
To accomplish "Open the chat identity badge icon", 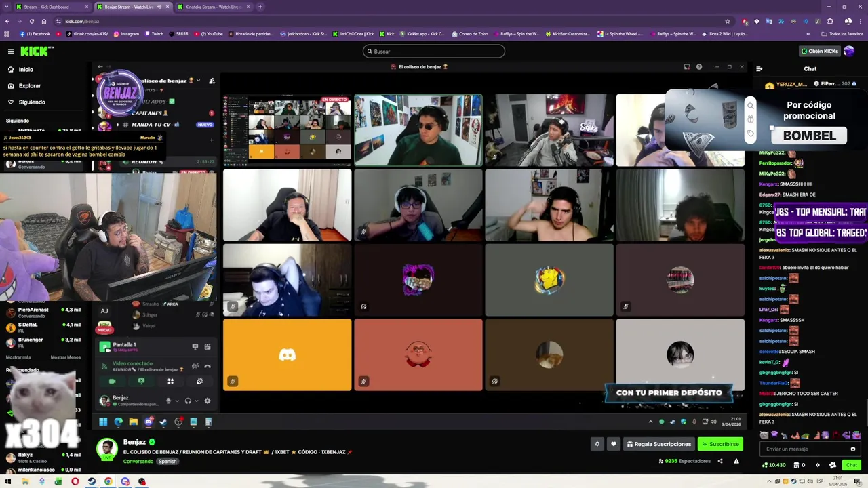I will coord(833,465).
